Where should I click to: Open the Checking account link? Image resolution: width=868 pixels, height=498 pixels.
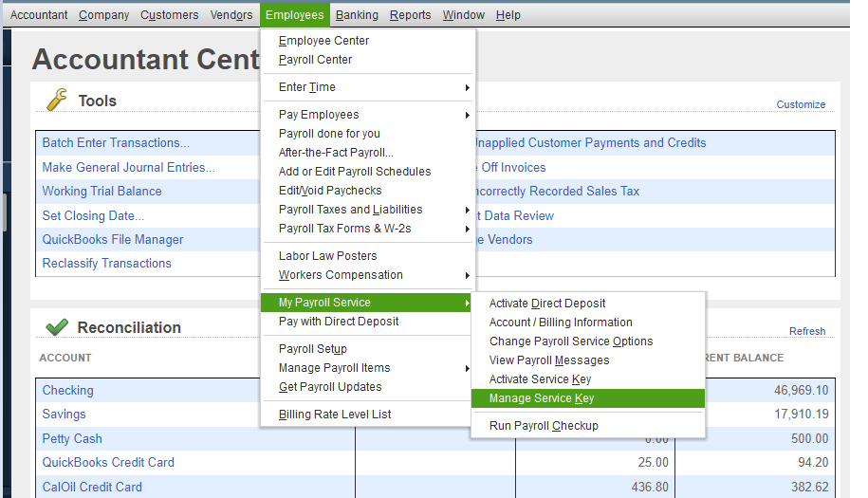pyautogui.click(x=67, y=391)
